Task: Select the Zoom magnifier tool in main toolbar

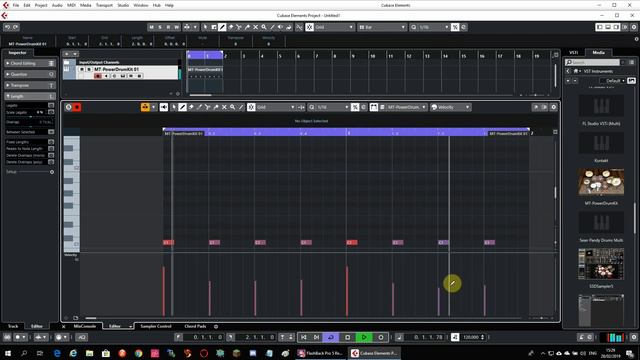Action: click(264, 27)
